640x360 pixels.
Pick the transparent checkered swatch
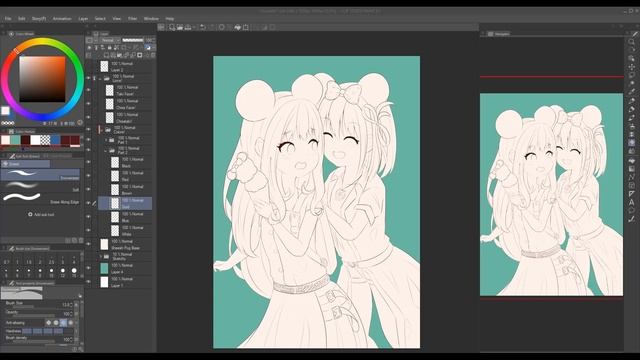tap(45, 140)
